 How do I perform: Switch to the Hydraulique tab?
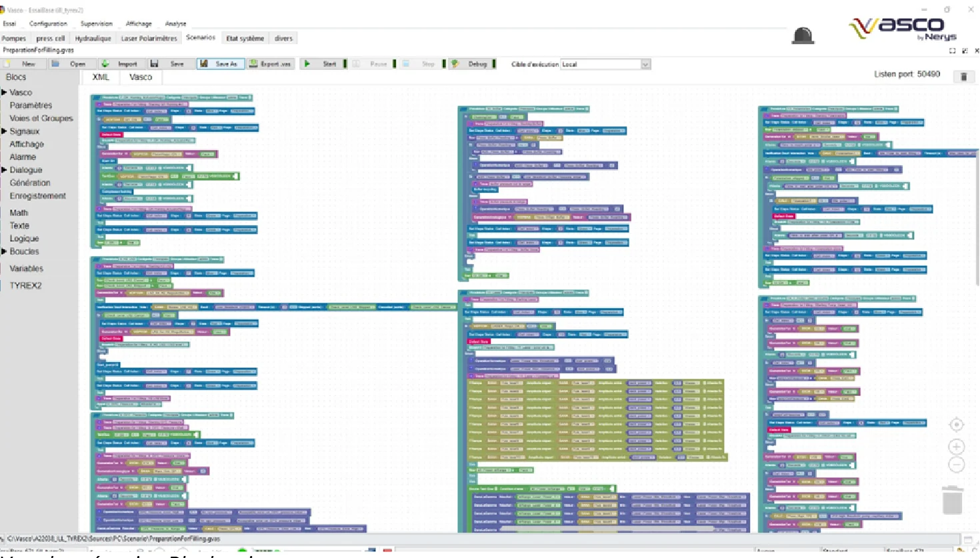point(93,39)
